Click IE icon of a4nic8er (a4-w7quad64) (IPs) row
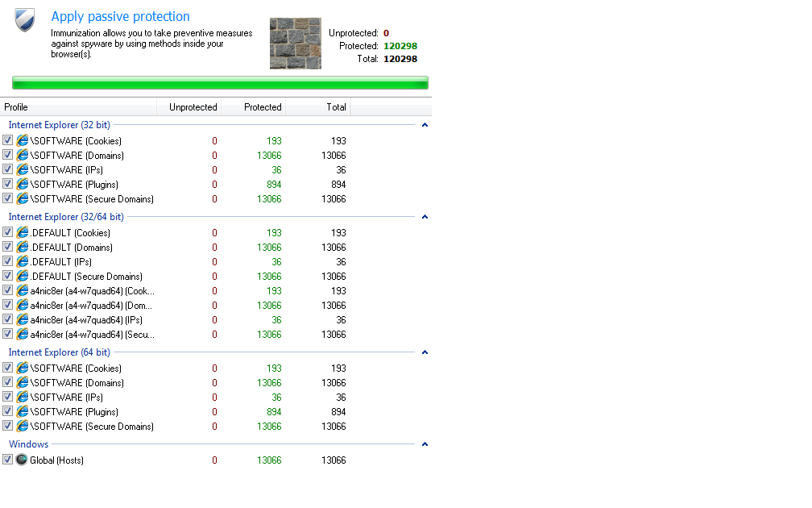Viewport: 812px width, 508px height. pyautogui.click(x=23, y=319)
